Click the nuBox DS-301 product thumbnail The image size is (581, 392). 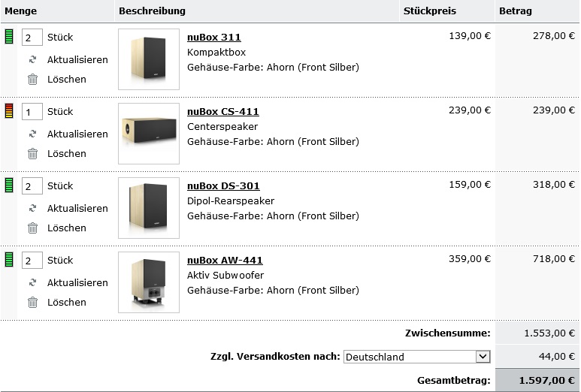click(x=149, y=208)
